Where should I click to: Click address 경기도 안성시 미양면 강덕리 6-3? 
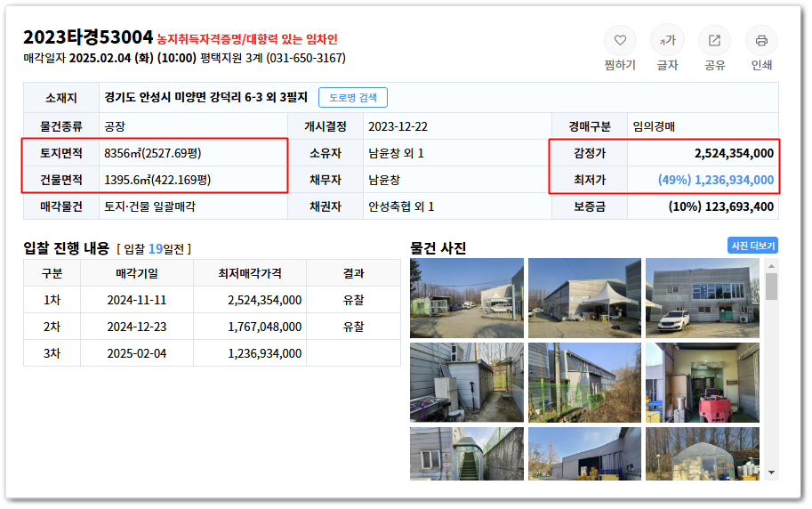coord(184,98)
